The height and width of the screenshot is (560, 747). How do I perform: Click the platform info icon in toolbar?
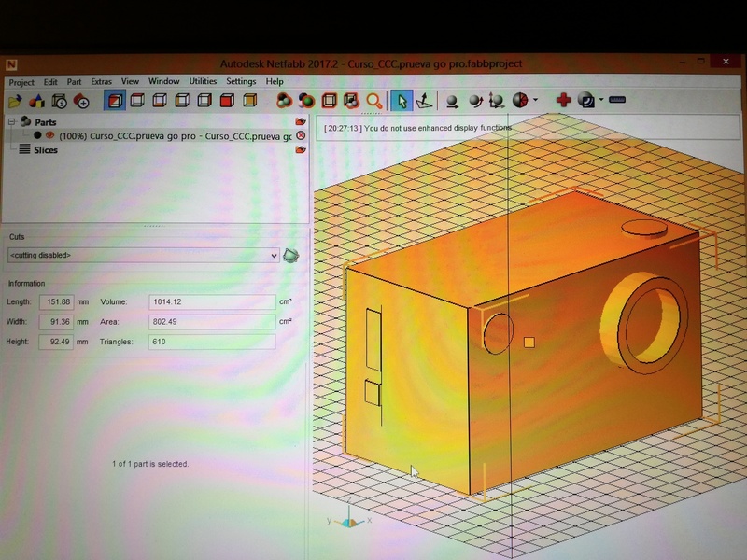coord(59,101)
